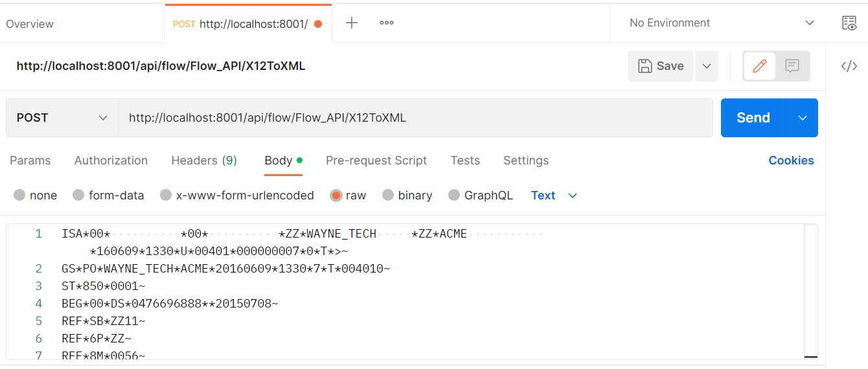Image resolution: width=868 pixels, height=369 pixels.
Task: Open the Params tab
Action: 30,161
